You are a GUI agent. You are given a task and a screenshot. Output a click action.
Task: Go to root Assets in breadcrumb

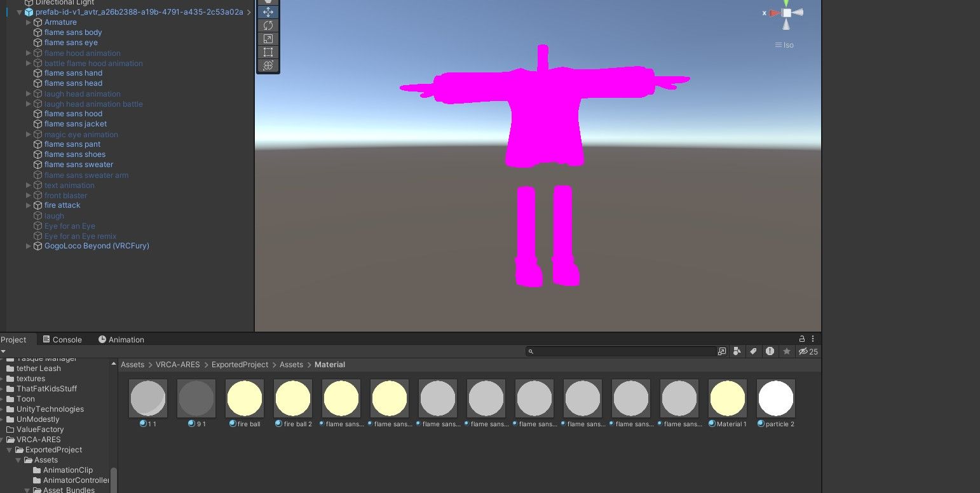coord(133,365)
